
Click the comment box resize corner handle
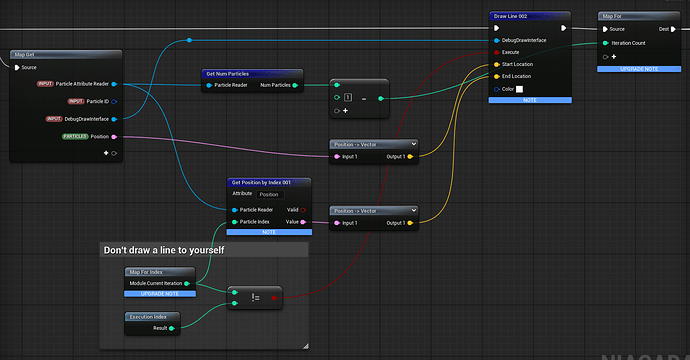(x=305, y=346)
